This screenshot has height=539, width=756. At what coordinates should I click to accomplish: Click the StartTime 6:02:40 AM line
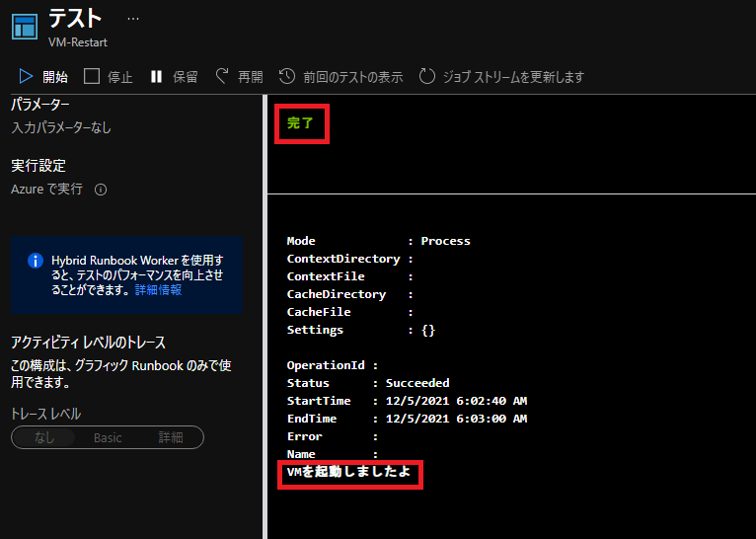[x=407, y=401]
